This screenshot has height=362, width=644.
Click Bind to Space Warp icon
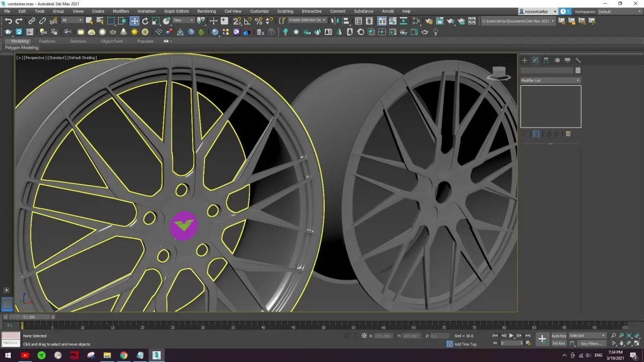[x=54, y=20]
